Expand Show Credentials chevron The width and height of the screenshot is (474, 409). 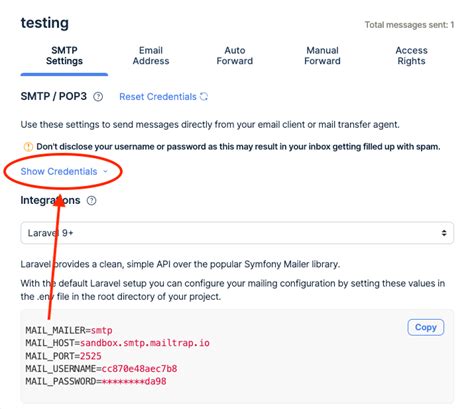click(105, 172)
